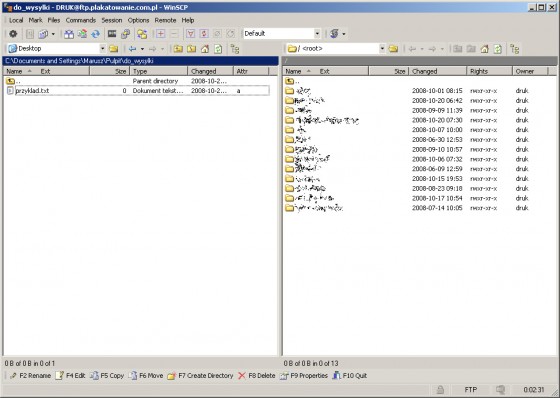Click the lock icon in the status bar
This screenshot has height=398, width=560.
tap(440, 390)
